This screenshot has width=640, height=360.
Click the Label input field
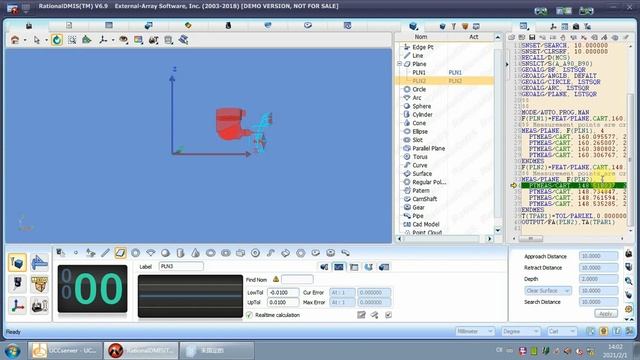pyautogui.click(x=181, y=267)
